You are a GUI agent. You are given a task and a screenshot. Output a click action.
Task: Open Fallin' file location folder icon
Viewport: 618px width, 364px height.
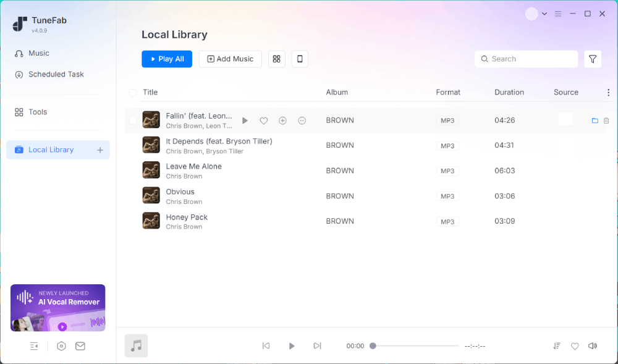595,121
